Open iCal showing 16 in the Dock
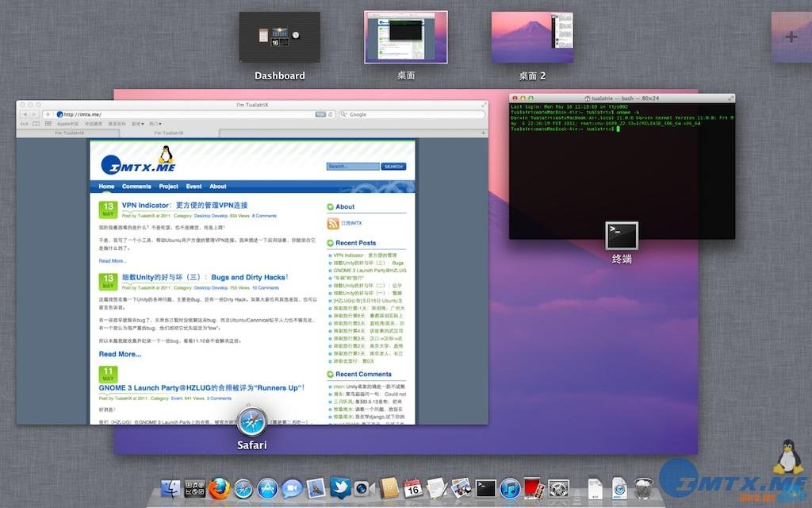 tap(412, 488)
